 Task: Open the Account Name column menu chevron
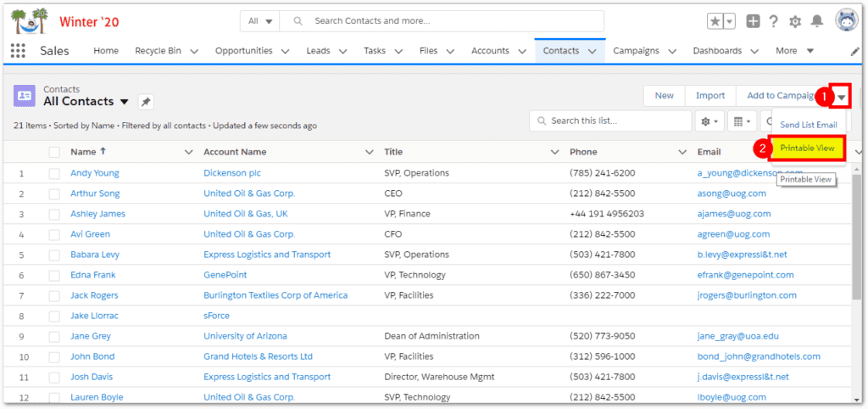[x=370, y=152]
